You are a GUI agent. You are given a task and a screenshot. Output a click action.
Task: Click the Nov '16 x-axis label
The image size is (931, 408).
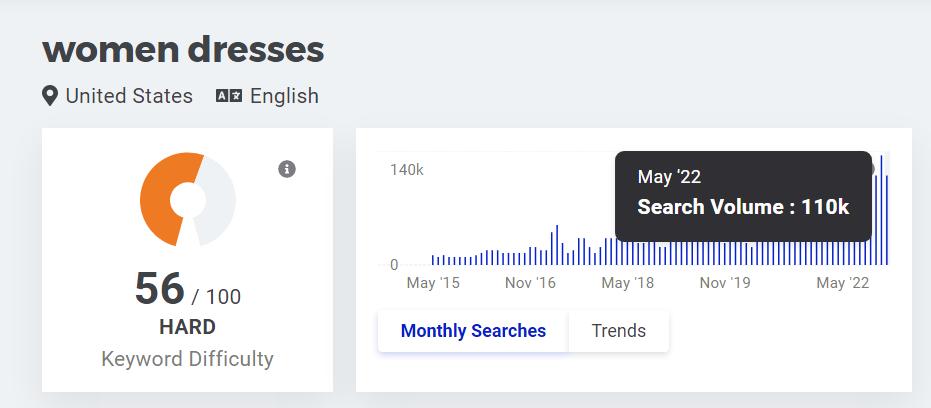tap(530, 283)
